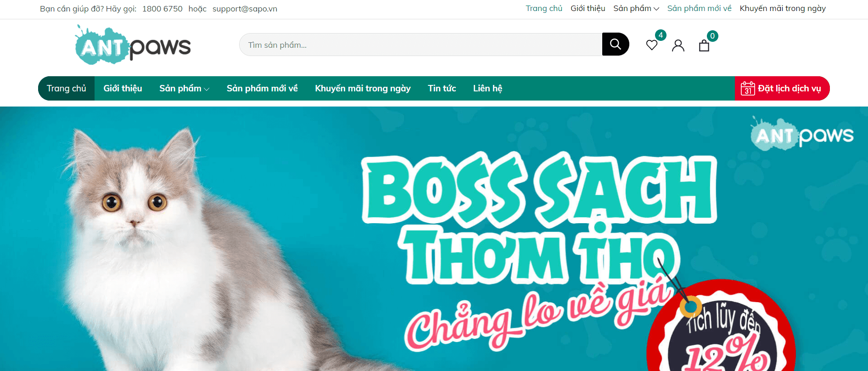868x371 pixels.
Task: Go to Giới thiệu in green navbar
Action: (123, 88)
